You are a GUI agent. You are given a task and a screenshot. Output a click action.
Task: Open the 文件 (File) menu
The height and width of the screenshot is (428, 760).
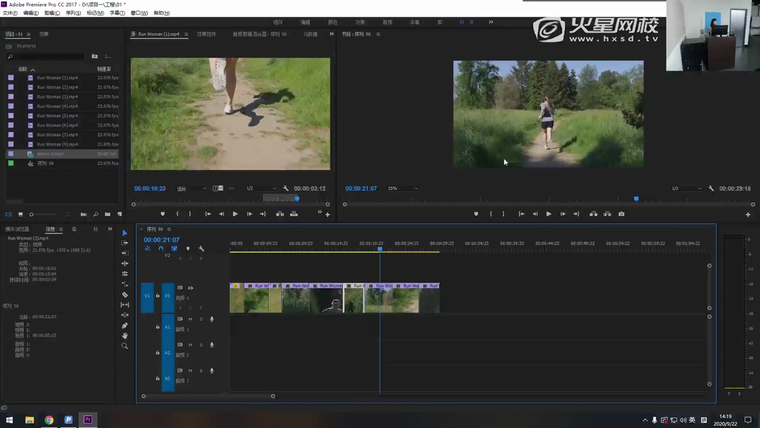(10, 13)
